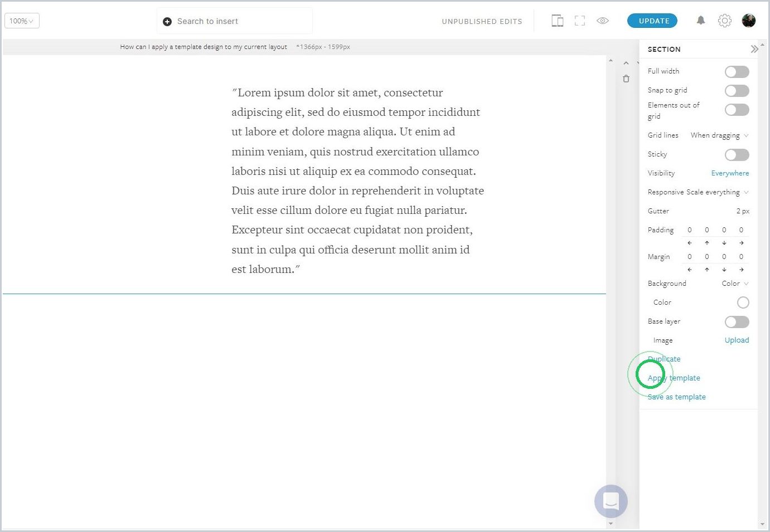The height and width of the screenshot is (532, 770).
Task: Delete the section with trash icon
Action: coord(626,79)
